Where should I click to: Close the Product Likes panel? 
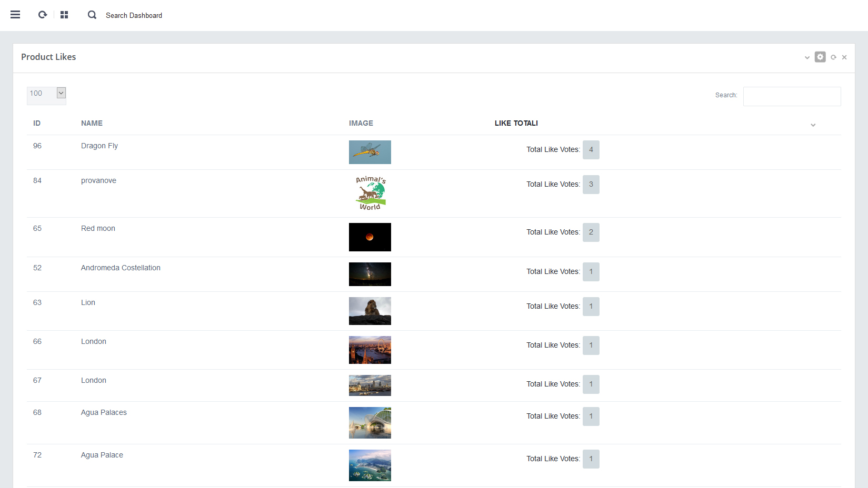[x=844, y=57]
